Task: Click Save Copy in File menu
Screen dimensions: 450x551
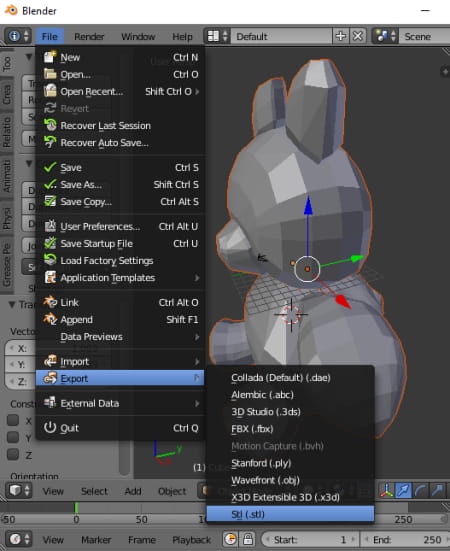Action: [120, 202]
